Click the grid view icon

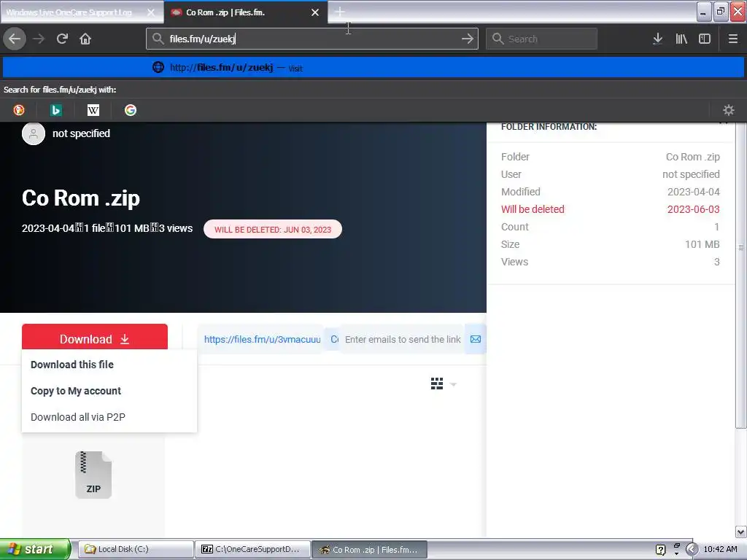pyautogui.click(x=437, y=384)
